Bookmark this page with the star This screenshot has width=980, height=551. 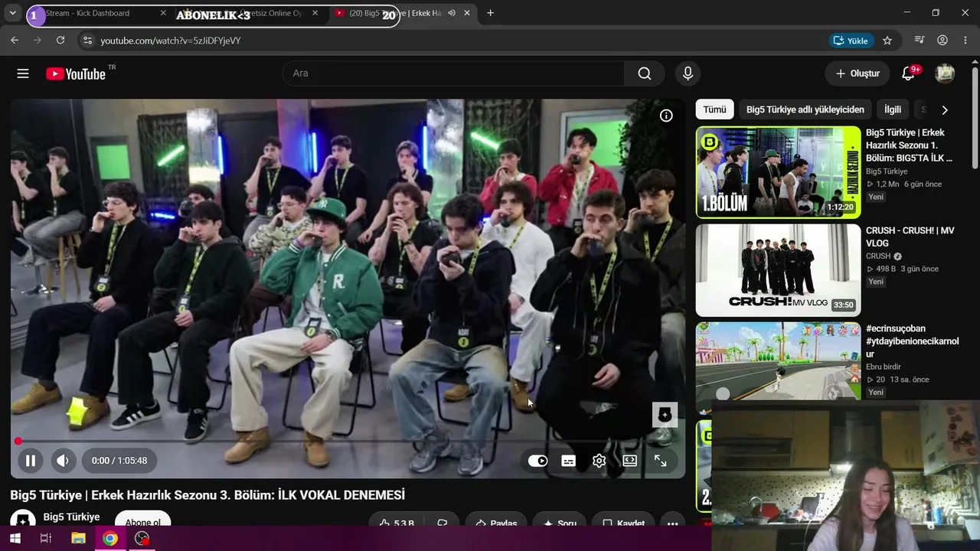click(887, 40)
